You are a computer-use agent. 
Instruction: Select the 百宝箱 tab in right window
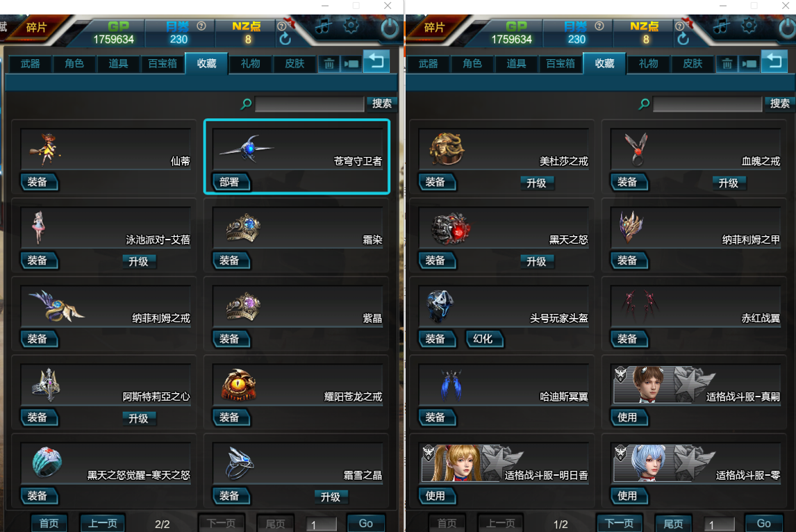pos(561,64)
